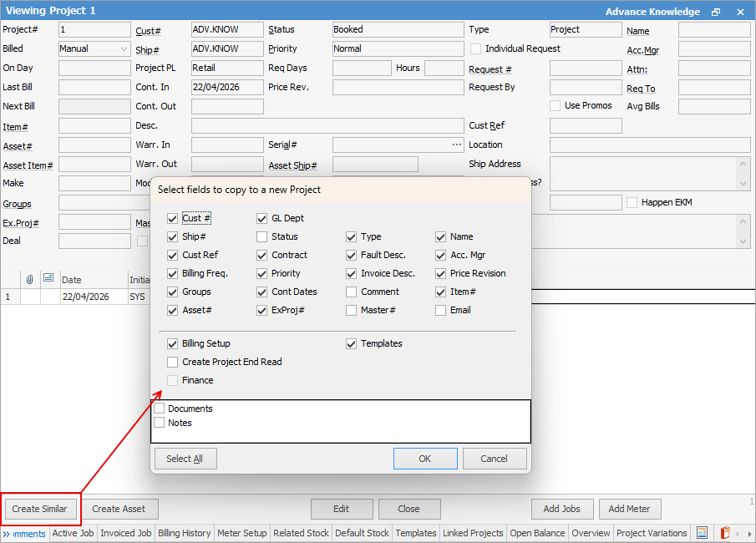Click into the Project# field
The image size is (756, 543).
point(94,29)
